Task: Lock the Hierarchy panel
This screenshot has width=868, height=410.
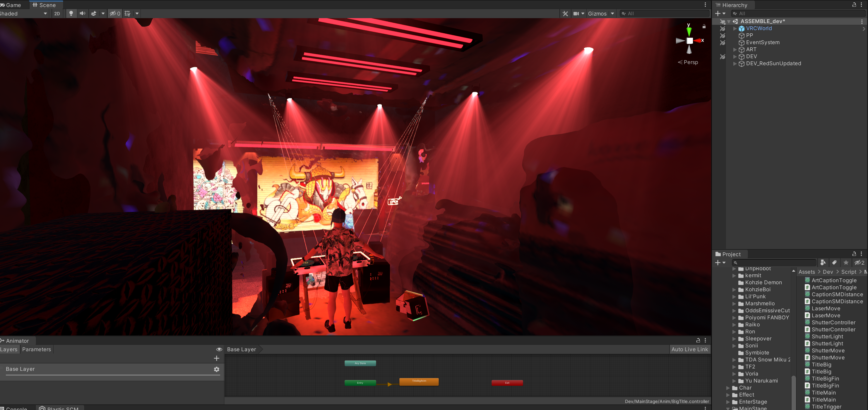Action: 854,5
